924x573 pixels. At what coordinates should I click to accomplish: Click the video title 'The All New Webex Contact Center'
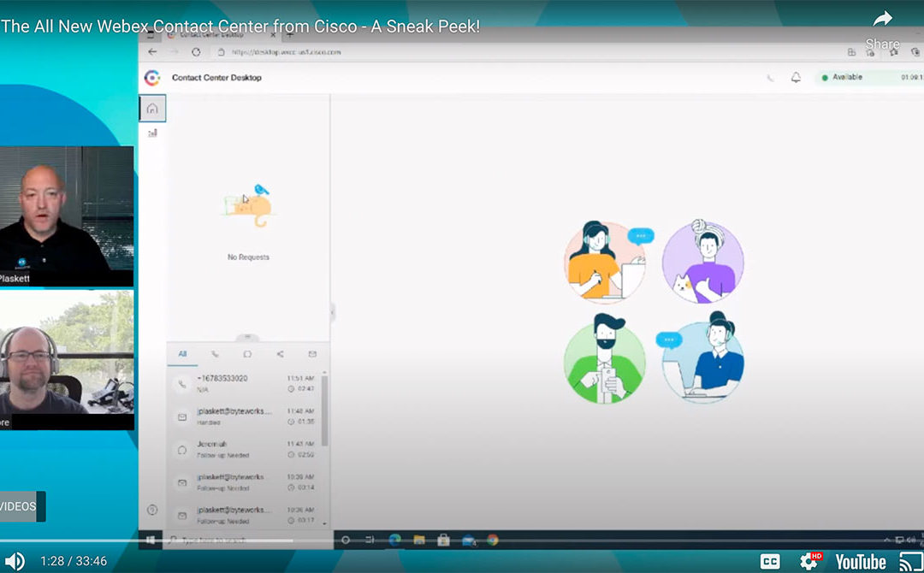click(240, 27)
